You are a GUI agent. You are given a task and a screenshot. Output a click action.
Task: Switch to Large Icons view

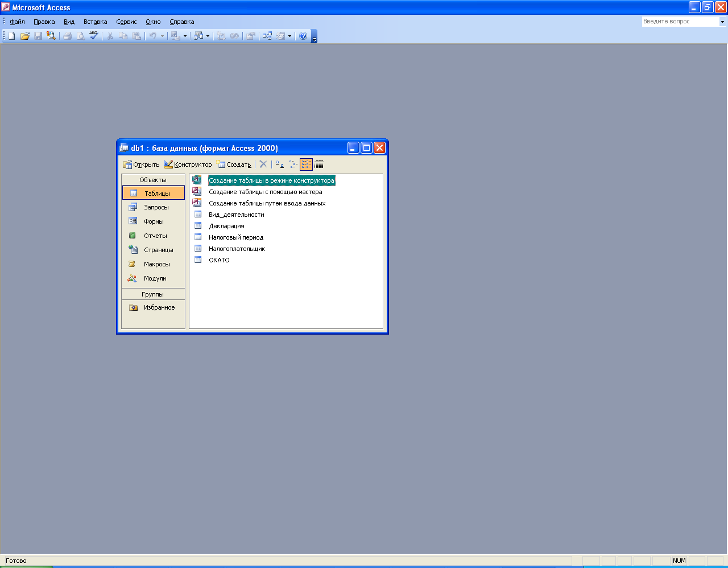279,164
